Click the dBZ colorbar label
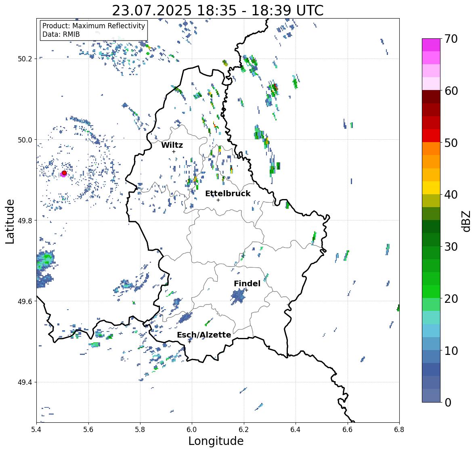The image size is (476, 451). pos(467,221)
